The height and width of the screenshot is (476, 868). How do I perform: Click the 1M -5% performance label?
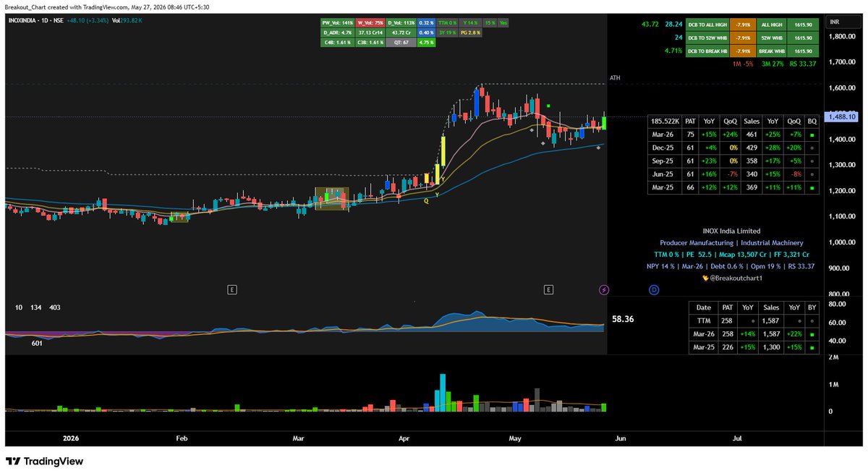744,64
